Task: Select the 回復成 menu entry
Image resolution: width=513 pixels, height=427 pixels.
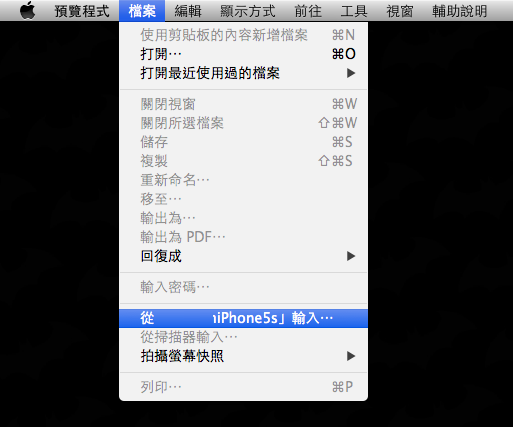Action: pyautogui.click(x=243, y=256)
